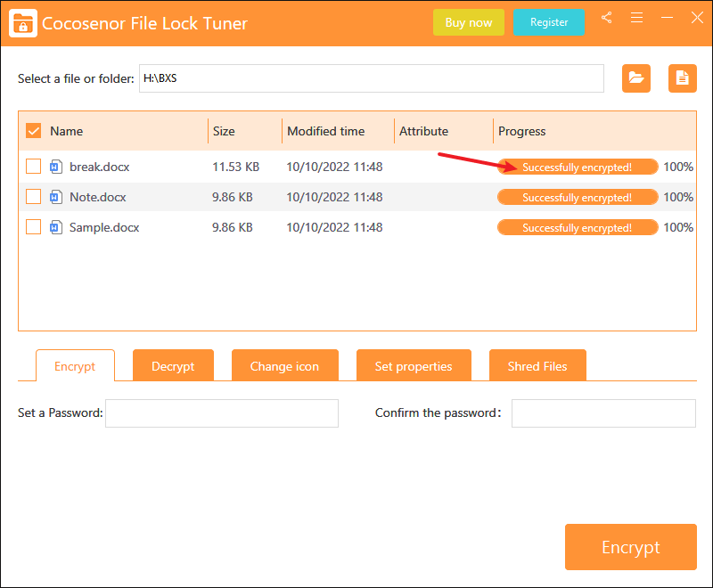Click break.docx progress bar

(578, 167)
